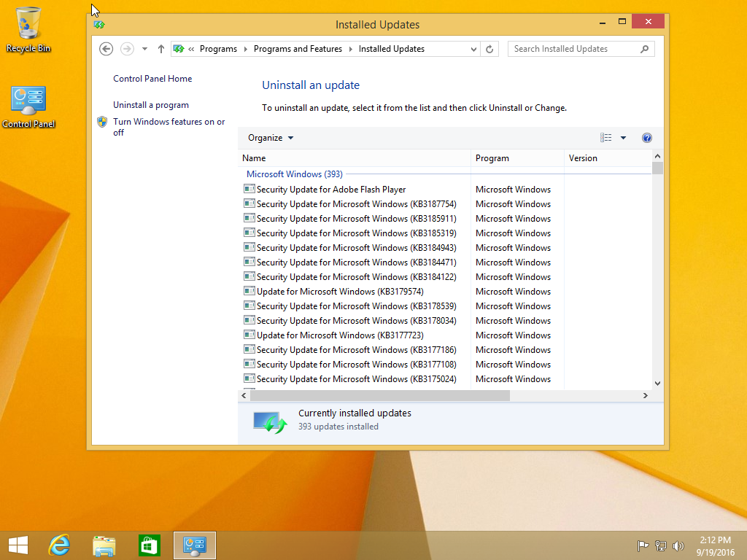Open the Organize dropdown menu
This screenshot has height=560, width=747.
(271, 138)
